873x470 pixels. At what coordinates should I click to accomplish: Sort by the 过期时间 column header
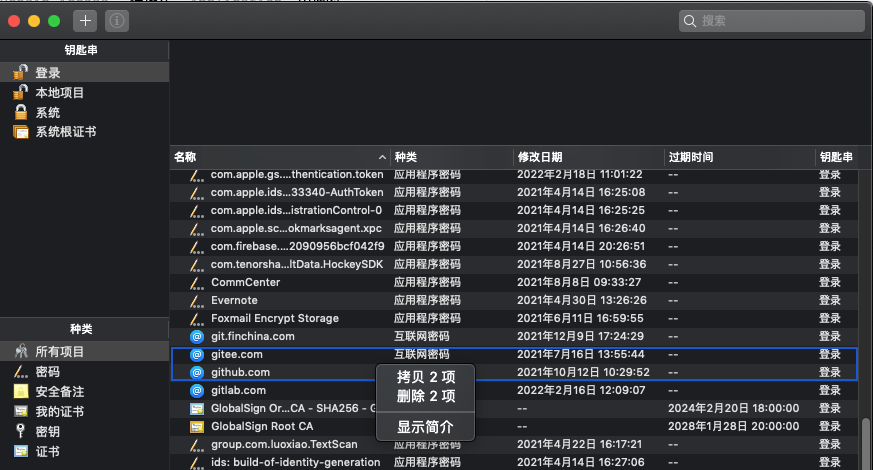pos(740,157)
